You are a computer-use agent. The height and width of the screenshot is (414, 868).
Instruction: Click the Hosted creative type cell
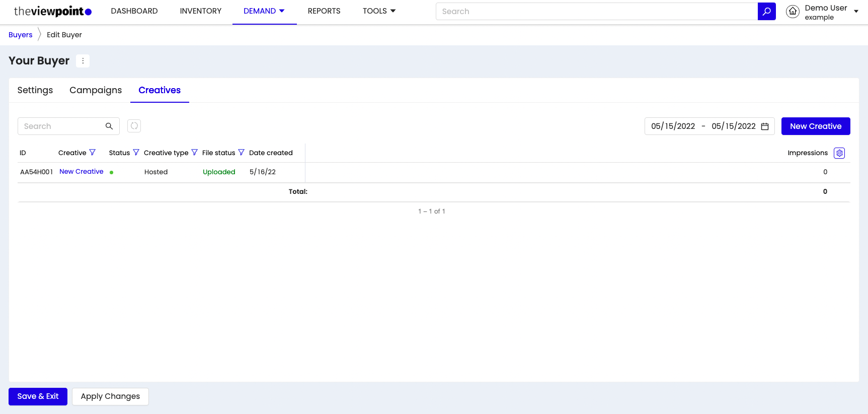click(x=156, y=172)
